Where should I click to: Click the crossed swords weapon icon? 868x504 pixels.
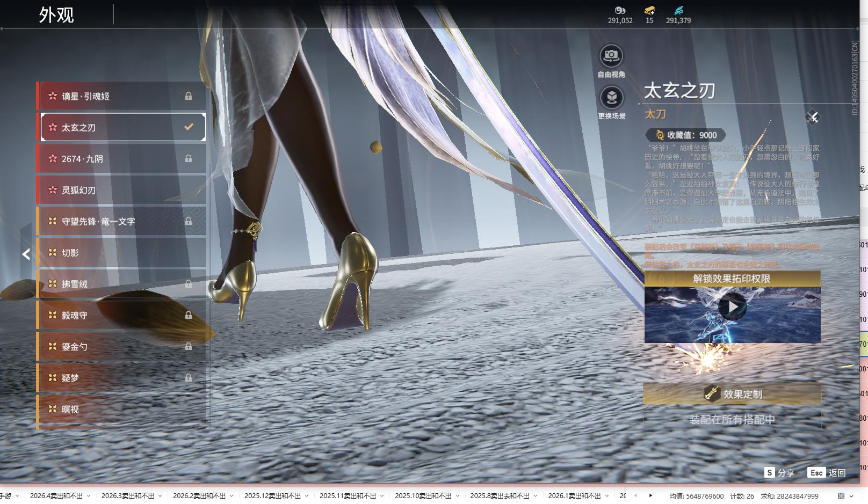(x=813, y=118)
